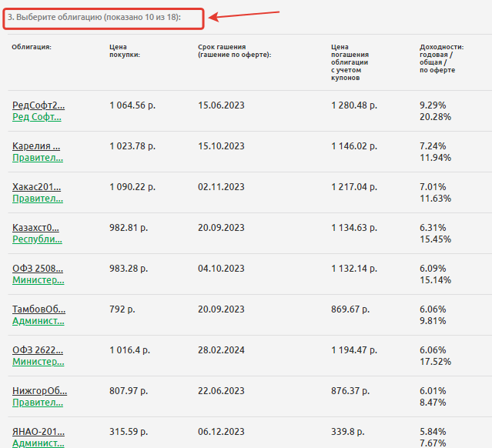Click the Правител... issuer link under Хакас201...
492x448 pixels.
(x=38, y=199)
